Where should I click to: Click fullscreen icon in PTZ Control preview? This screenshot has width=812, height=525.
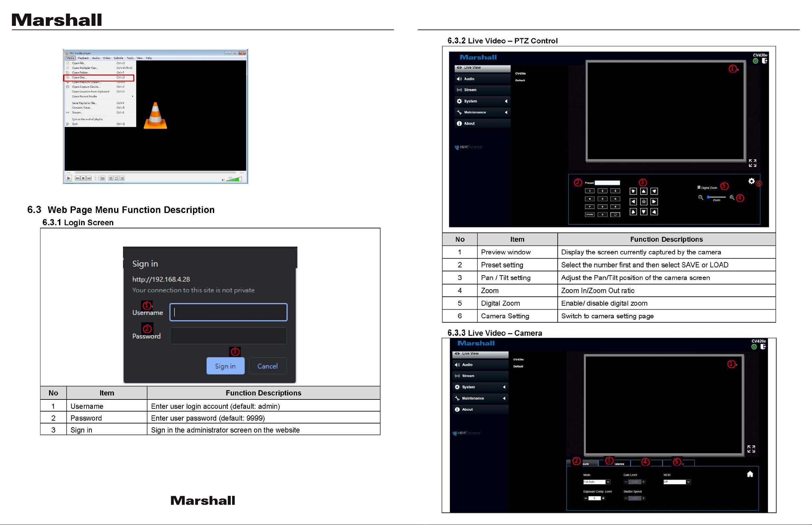[752, 163]
